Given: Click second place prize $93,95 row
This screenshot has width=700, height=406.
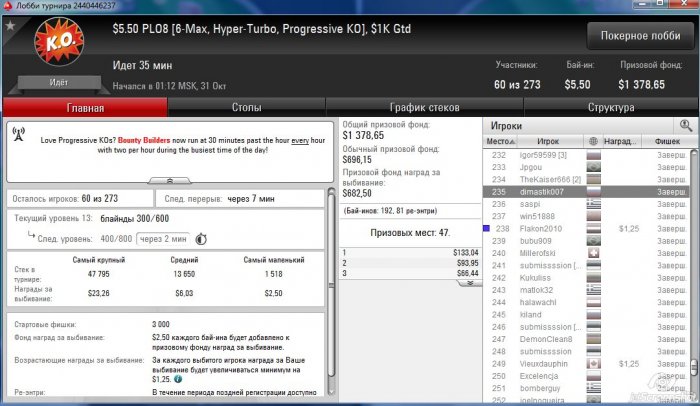Looking at the screenshot, I should pos(411,263).
